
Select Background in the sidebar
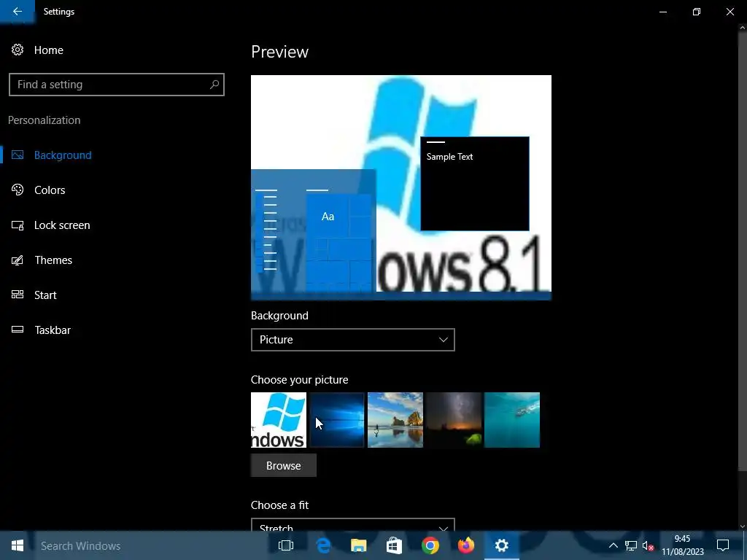(63, 155)
